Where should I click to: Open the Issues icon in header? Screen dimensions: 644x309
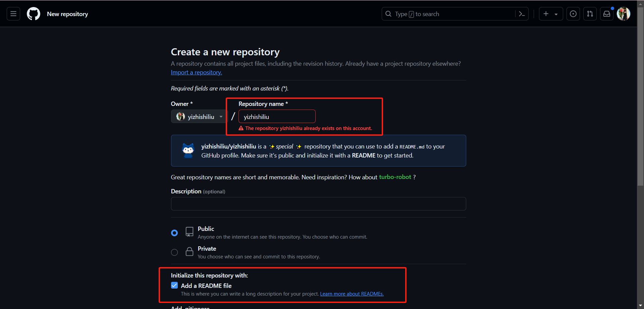tap(573, 14)
